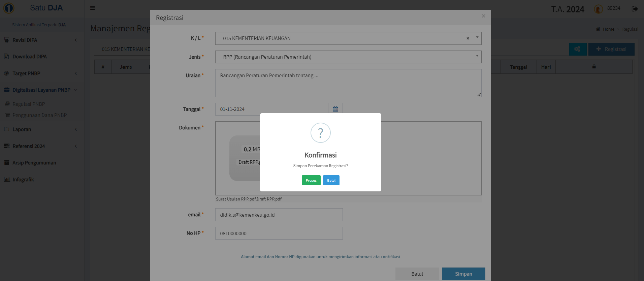The height and width of the screenshot is (281, 644).
Task: Click the user avatar icon
Action: click(599, 9)
